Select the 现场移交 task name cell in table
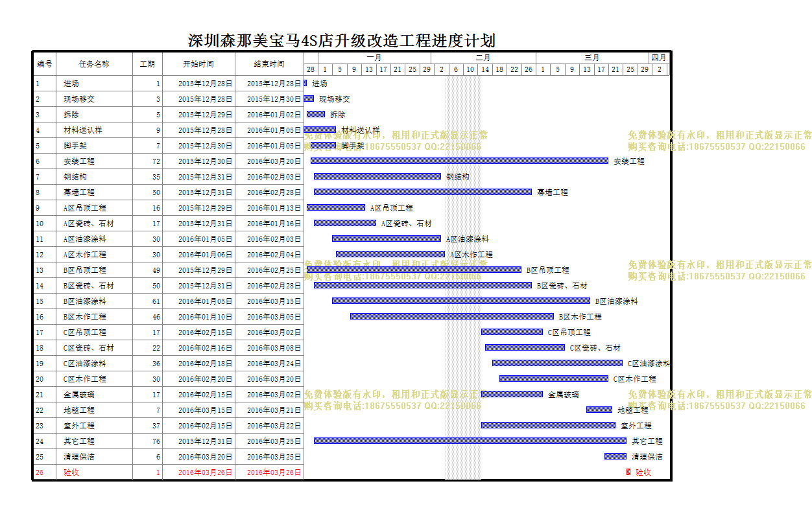The image size is (812, 512). tap(95, 99)
